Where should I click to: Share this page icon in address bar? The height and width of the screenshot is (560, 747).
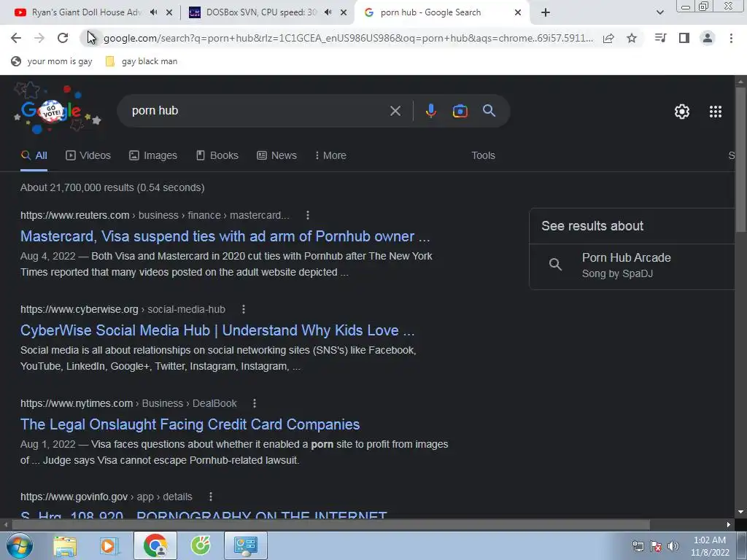click(x=608, y=38)
